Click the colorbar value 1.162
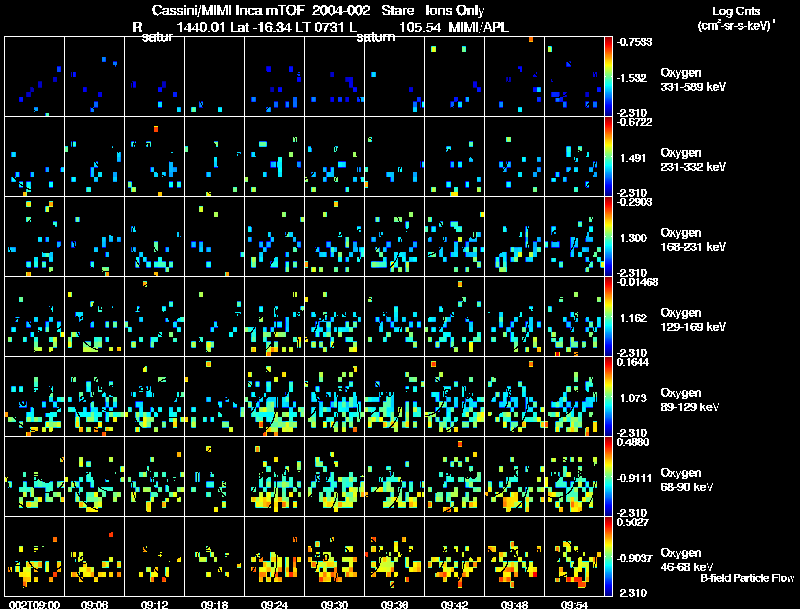Viewport: 800px width, 609px height. (x=633, y=318)
